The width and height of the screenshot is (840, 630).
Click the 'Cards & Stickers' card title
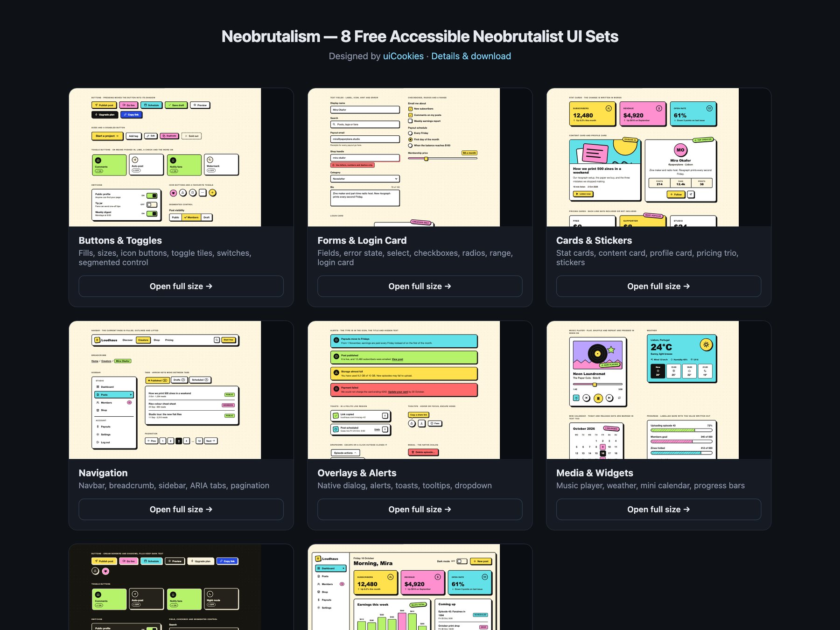tap(594, 240)
